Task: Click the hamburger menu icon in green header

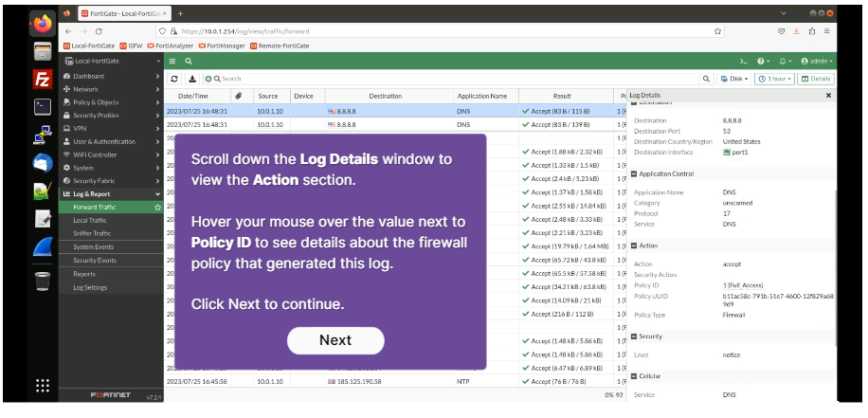Action: tap(172, 61)
